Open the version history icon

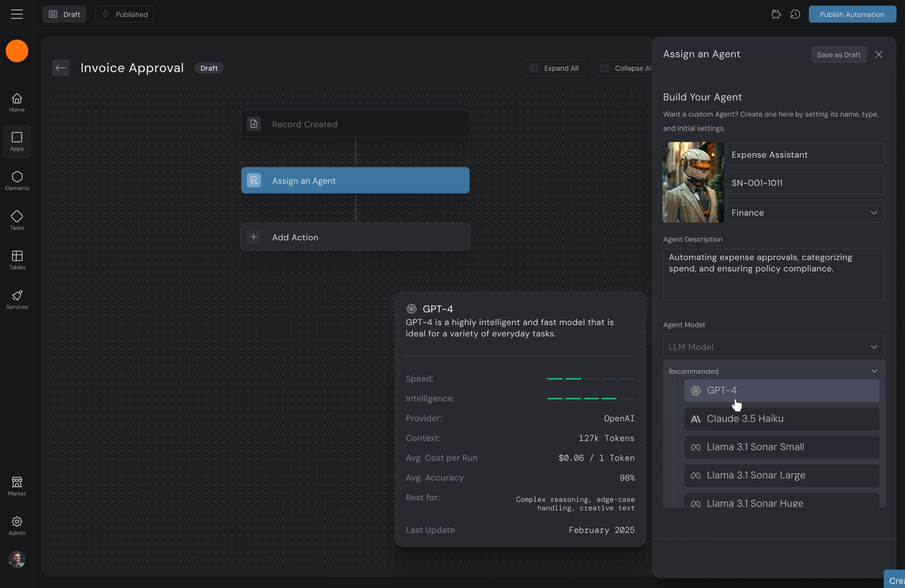point(796,14)
